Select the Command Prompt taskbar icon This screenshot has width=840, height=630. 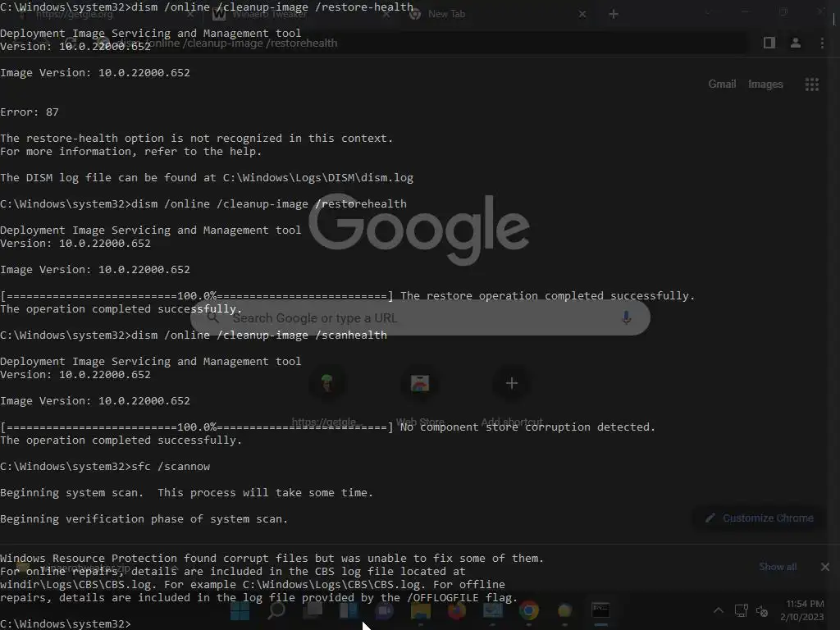coord(600,610)
